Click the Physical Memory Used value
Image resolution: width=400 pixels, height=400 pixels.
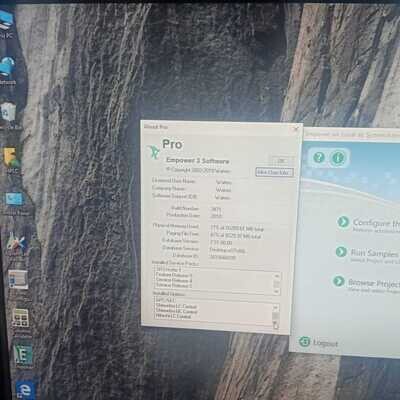[237, 229]
